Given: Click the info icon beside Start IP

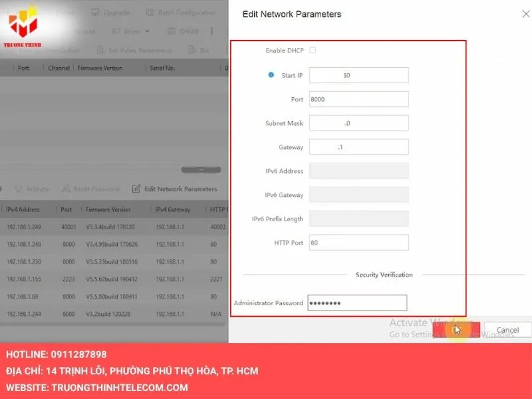Looking at the screenshot, I should (271, 75).
